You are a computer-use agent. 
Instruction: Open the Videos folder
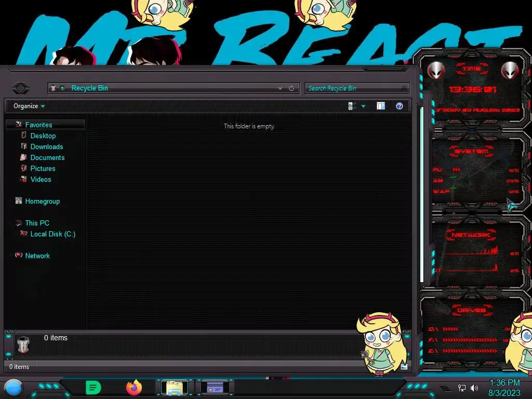coord(41,179)
